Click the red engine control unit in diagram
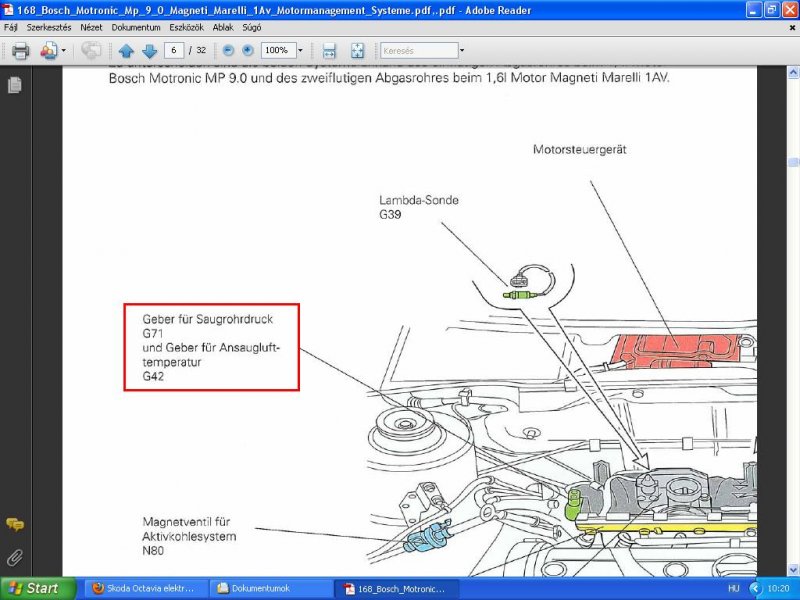 coord(675,352)
